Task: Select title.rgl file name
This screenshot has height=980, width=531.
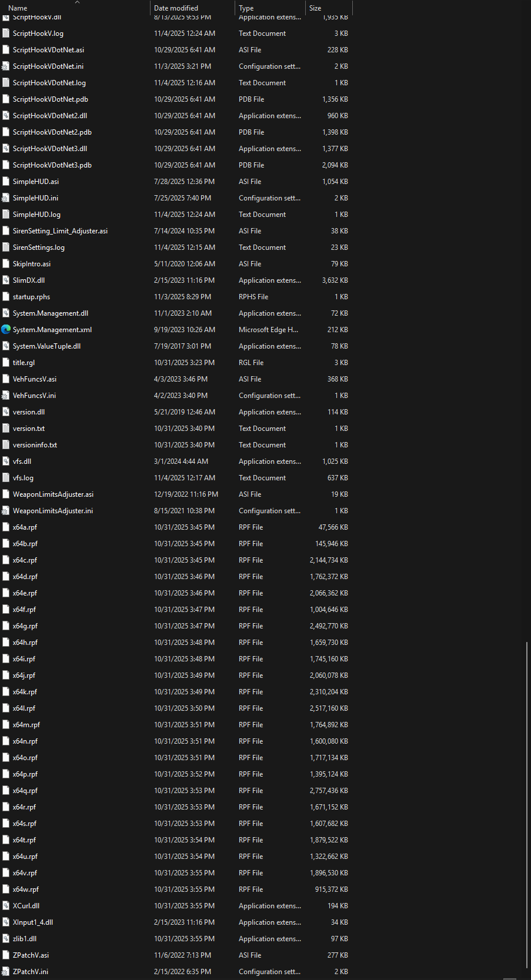Action: click(24, 363)
